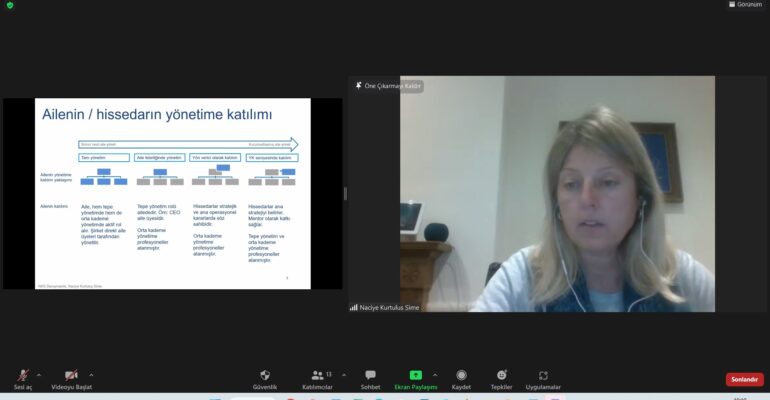770x400 pixels.
Task: Open the Güvenlik security shield icon
Action: (265, 375)
